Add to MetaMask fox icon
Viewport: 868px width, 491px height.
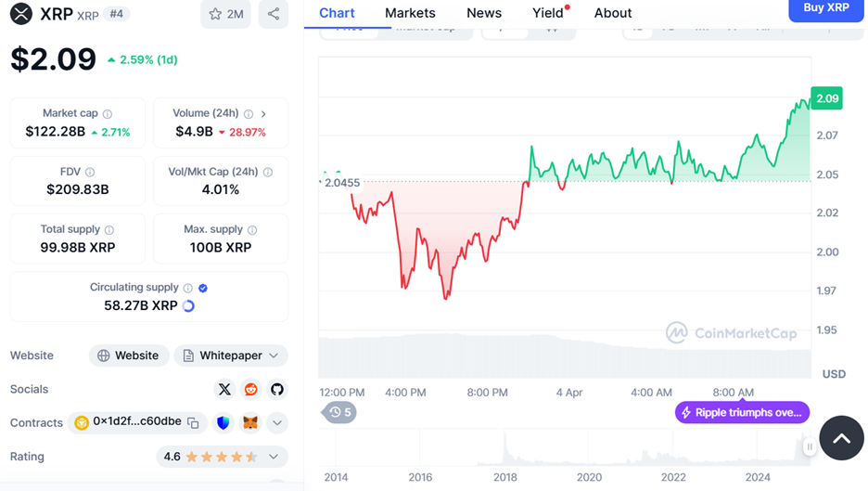click(250, 423)
